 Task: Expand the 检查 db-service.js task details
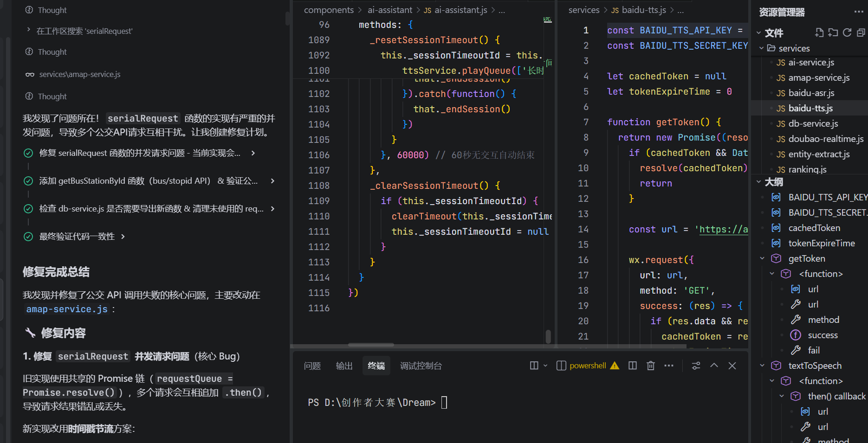(272, 208)
